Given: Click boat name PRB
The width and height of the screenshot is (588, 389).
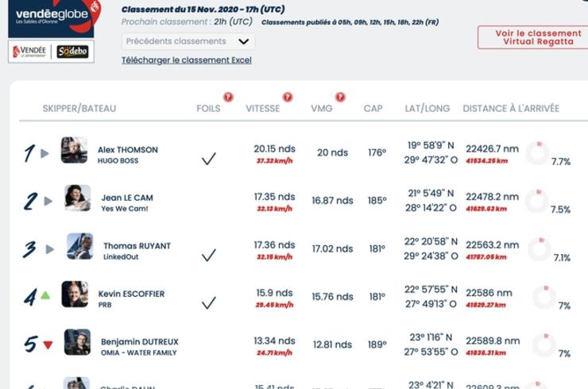Looking at the screenshot, I should click(x=105, y=305).
